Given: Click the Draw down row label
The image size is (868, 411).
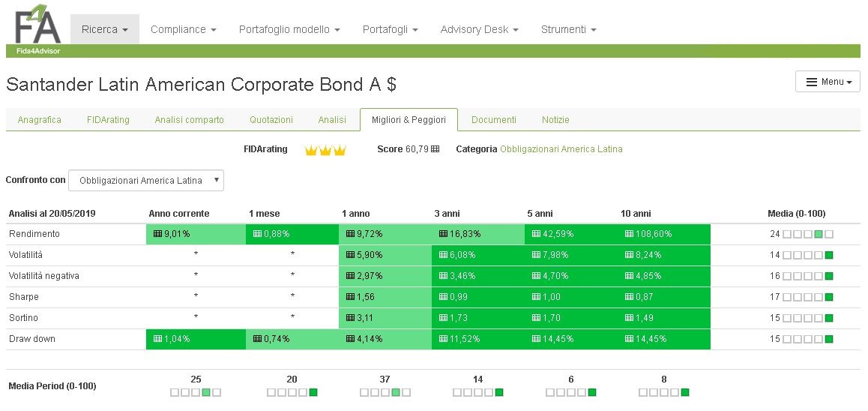Looking at the screenshot, I should 32,339.
